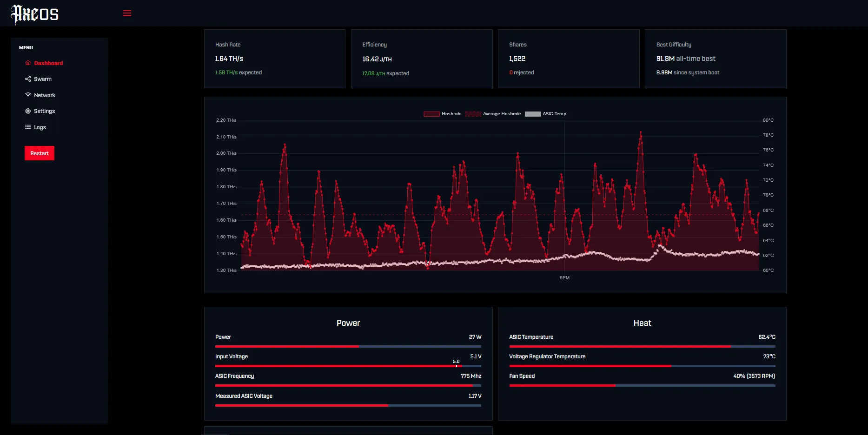Viewport: 868px width, 435px height.
Task: View Logs via the list icon
Action: tap(28, 127)
